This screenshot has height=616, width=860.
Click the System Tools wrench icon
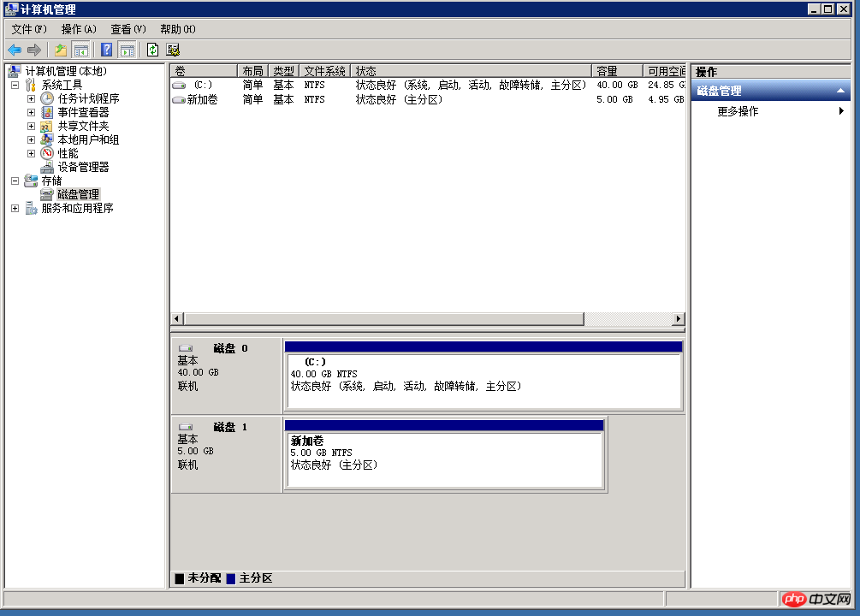click(31, 85)
